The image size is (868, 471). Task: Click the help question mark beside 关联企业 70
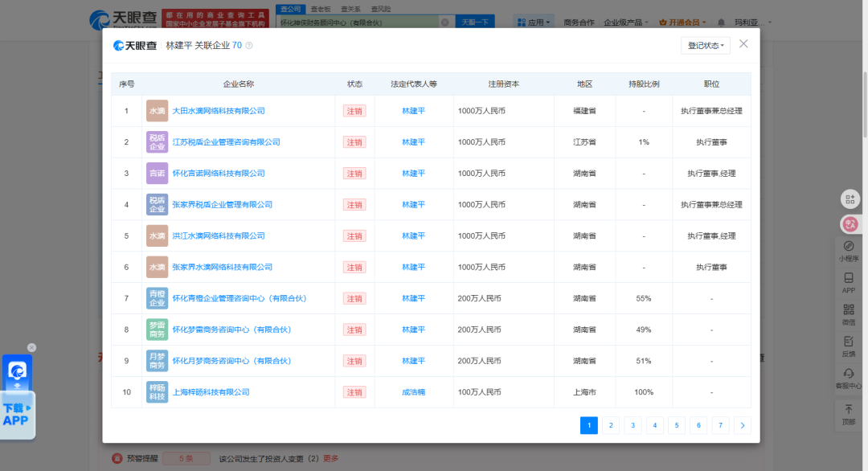[x=248, y=46]
